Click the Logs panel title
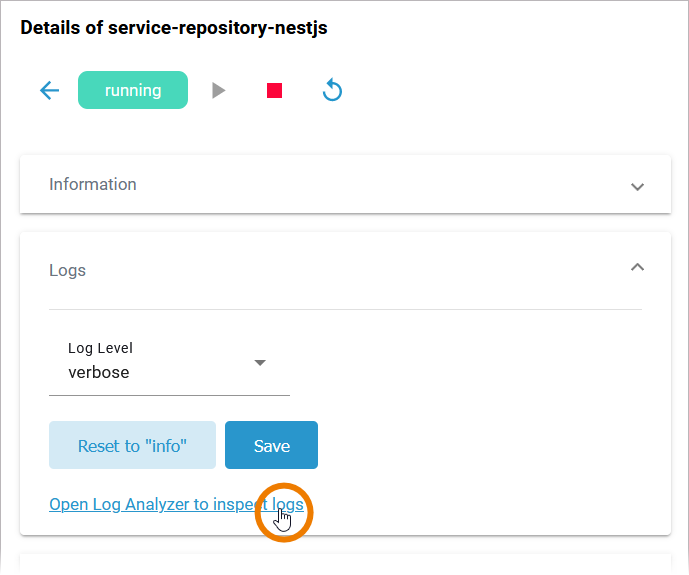689x575 pixels. point(68,270)
